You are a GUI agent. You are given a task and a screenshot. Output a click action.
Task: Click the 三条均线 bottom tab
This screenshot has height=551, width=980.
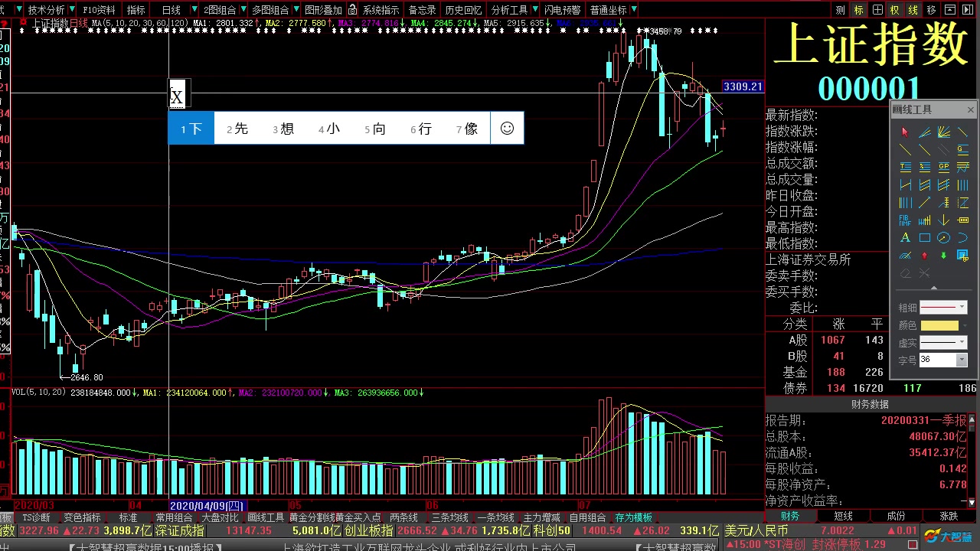coord(449,517)
